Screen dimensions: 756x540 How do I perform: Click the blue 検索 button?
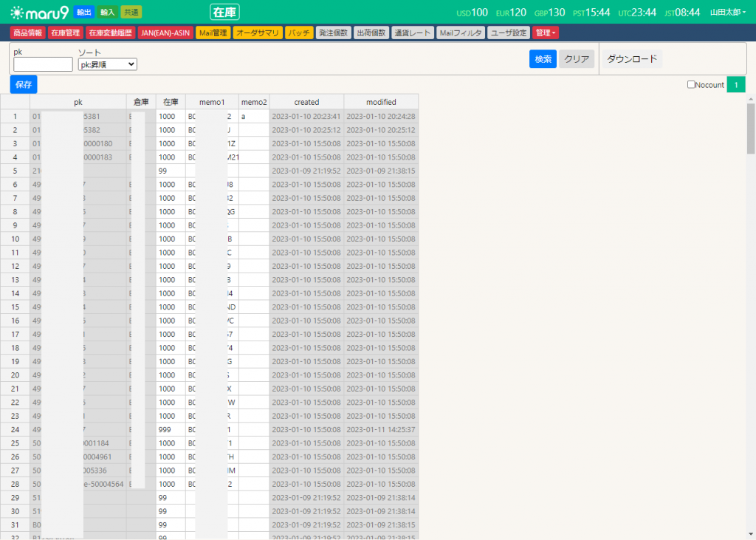[543, 59]
